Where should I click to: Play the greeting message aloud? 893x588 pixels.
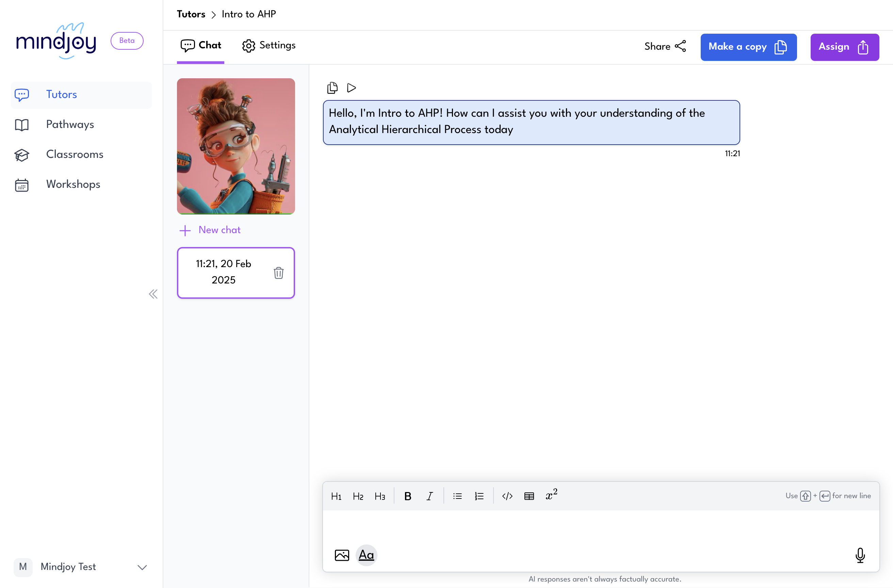click(351, 88)
